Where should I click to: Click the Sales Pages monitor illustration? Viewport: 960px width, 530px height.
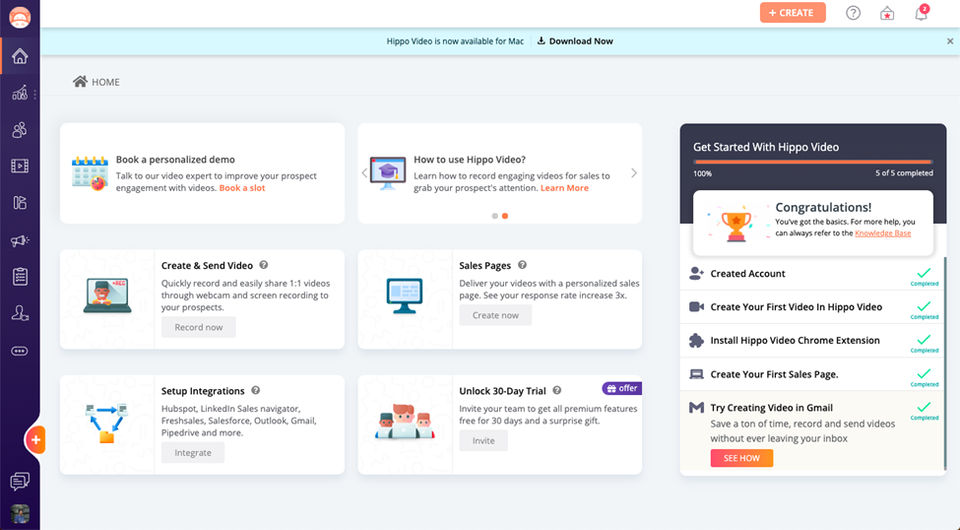405,296
